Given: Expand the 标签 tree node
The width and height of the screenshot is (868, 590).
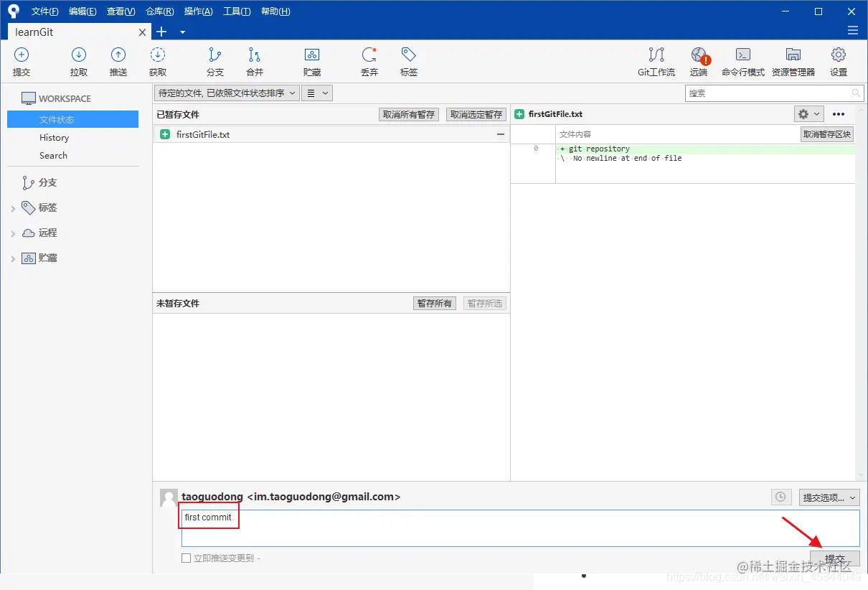Looking at the screenshot, I should pyautogui.click(x=13, y=208).
